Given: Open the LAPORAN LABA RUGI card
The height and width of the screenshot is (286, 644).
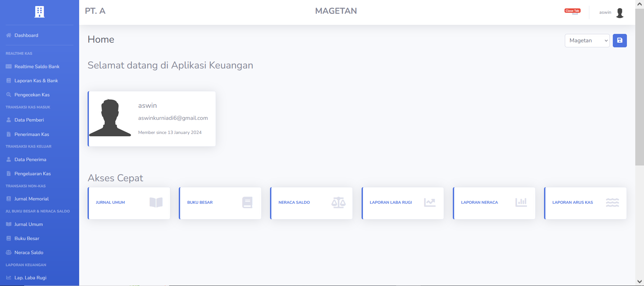Looking at the screenshot, I should pos(402,203).
